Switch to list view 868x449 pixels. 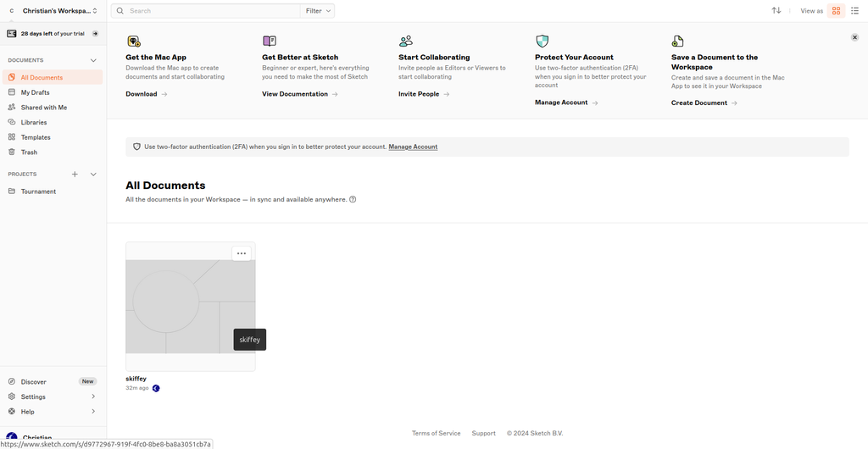point(854,10)
